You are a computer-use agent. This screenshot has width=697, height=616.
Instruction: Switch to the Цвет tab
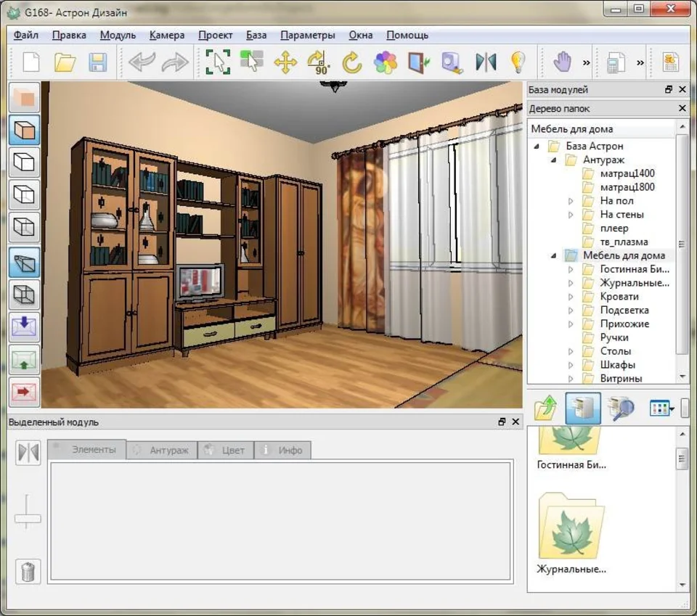pyautogui.click(x=226, y=450)
